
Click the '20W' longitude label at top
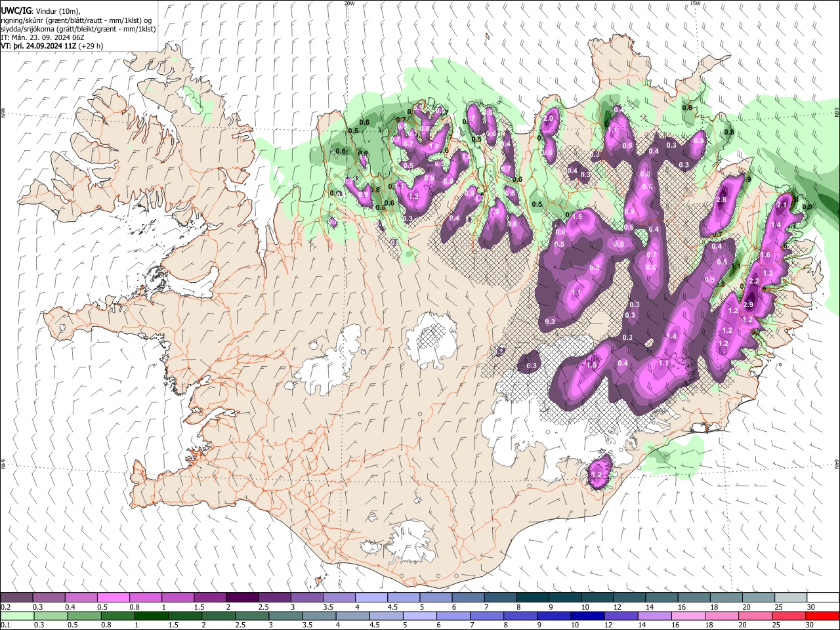pos(349,3)
